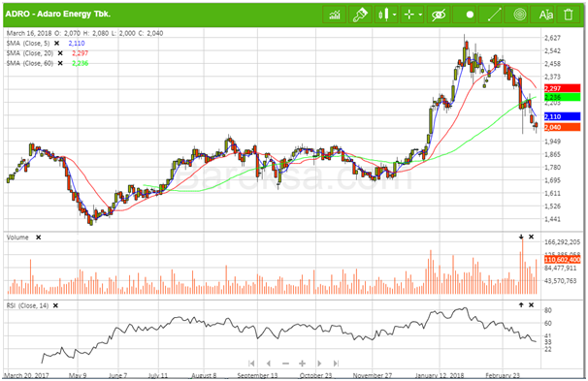This screenshot has width=588, height=381.
Task: Remove the SMA (Close, 60) indicator
Action: 60,63
